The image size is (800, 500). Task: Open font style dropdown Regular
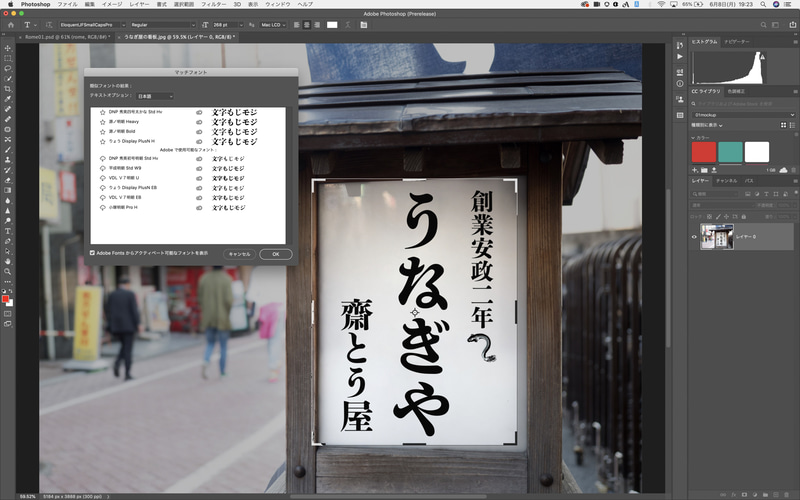coord(163,24)
